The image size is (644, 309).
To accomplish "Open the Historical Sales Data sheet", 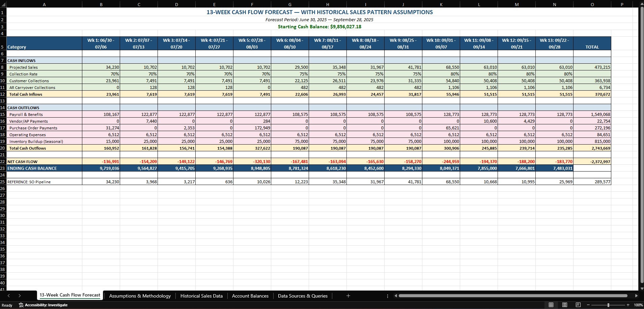I will [x=201, y=296].
